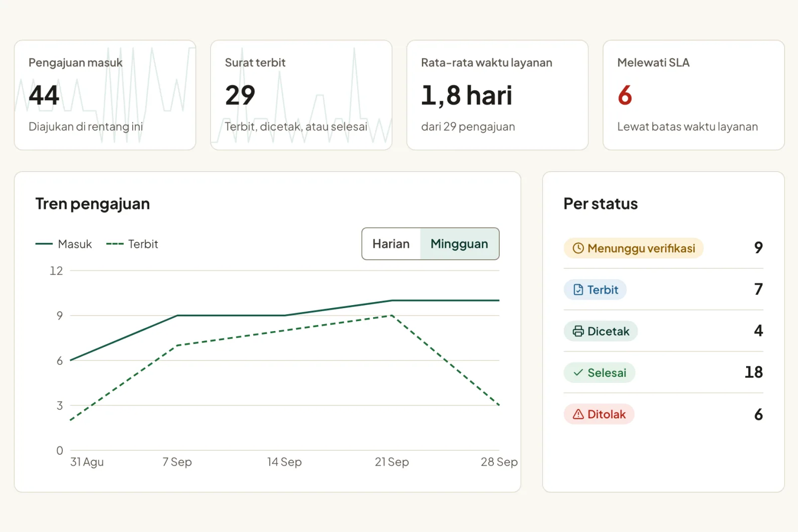Click the Tren pengajuan heading
Screen dimensions: 798x532
coord(93,204)
